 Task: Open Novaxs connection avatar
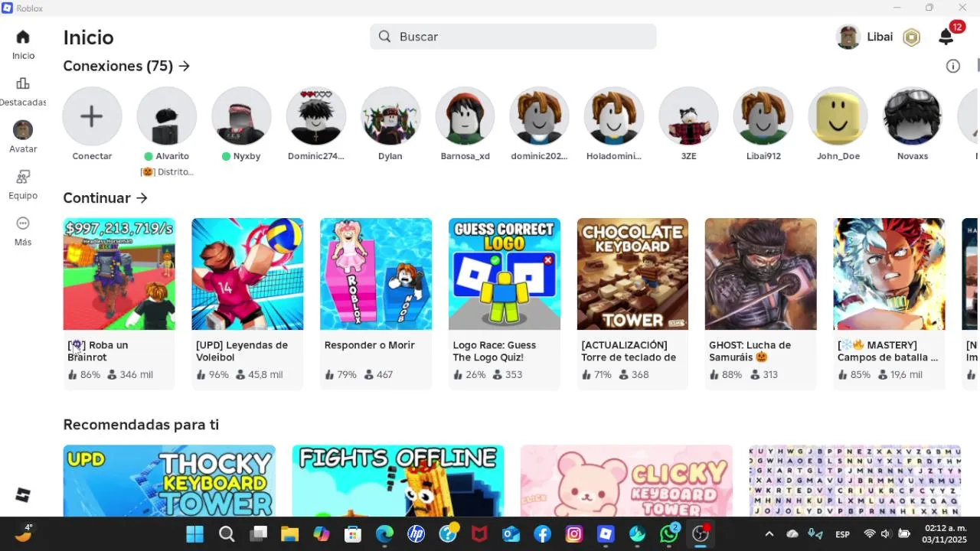pyautogui.click(x=913, y=116)
